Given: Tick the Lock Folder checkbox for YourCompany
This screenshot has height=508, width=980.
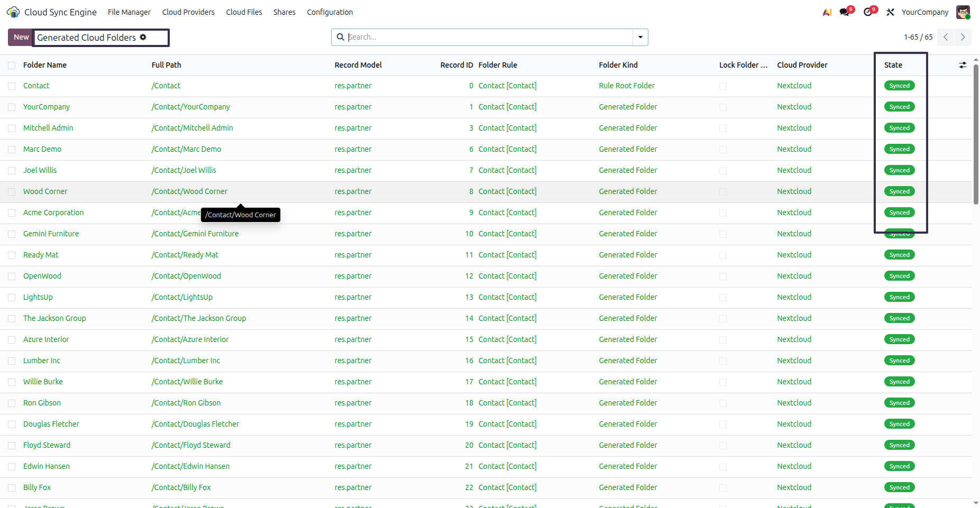Looking at the screenshot, I should point(723,107).
